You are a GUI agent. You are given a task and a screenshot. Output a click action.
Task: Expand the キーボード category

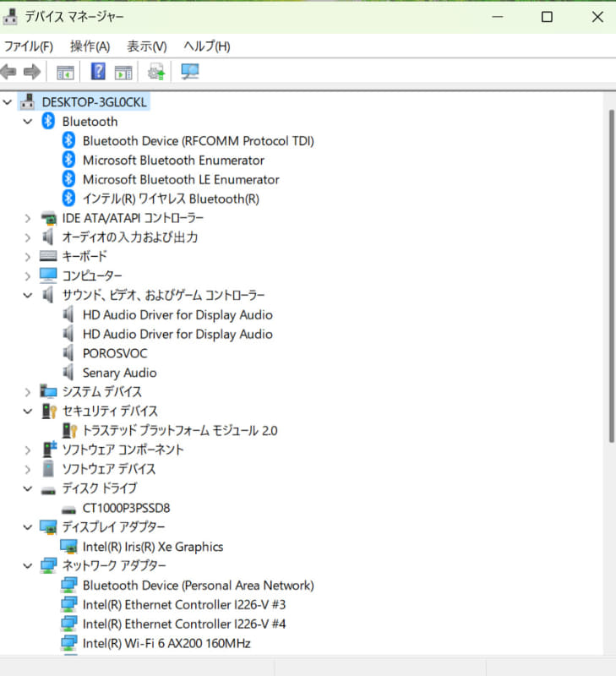(28, 257)
